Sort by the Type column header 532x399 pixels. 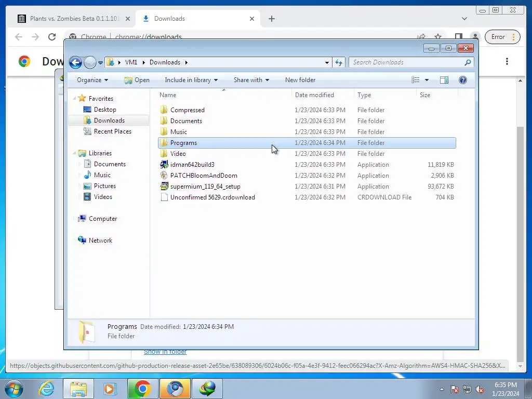point(364,95)
